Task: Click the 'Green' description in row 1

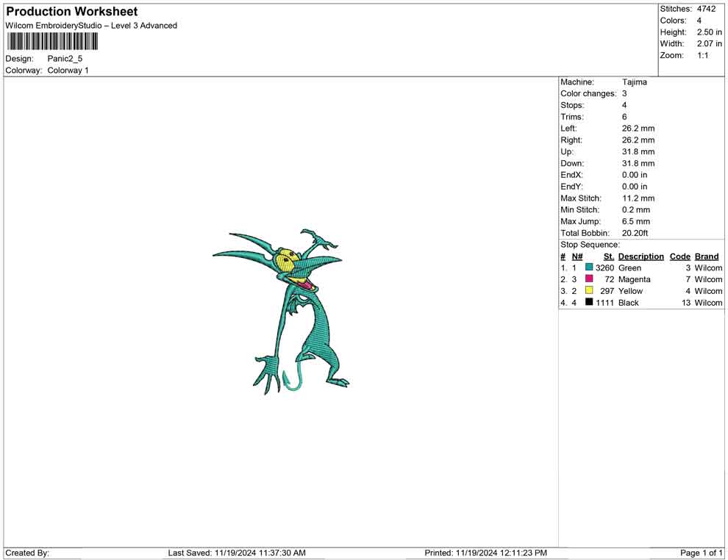Action: pyautogui.click(x=629, y=268)
